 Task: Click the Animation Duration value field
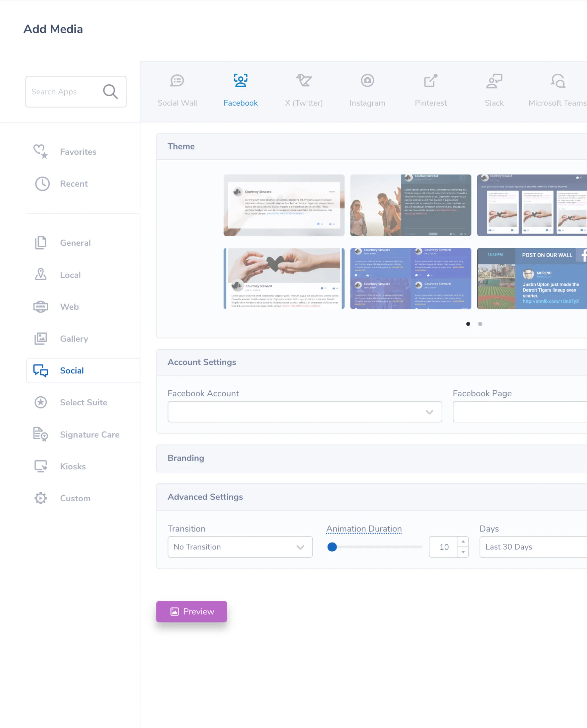click(x=443, y=547)
